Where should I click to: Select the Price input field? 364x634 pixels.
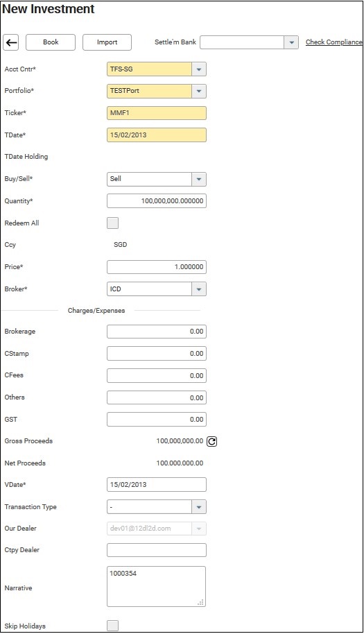(157, 267)
